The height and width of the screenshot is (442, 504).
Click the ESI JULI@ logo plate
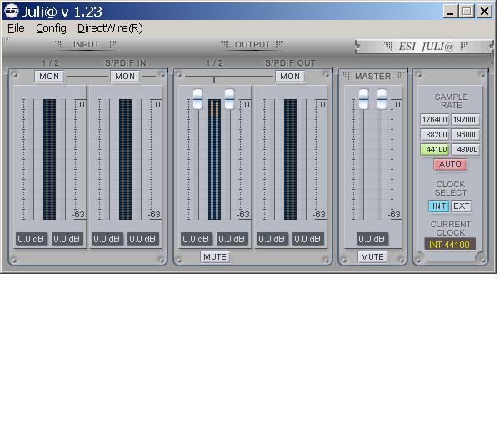[x=424, y=47]
